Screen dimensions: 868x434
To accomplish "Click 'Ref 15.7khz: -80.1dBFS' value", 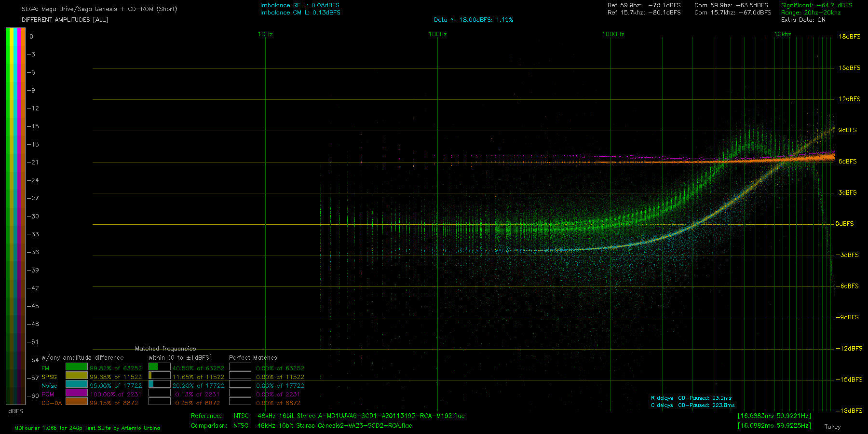I will pyautogui.click(x=644, y=13).
